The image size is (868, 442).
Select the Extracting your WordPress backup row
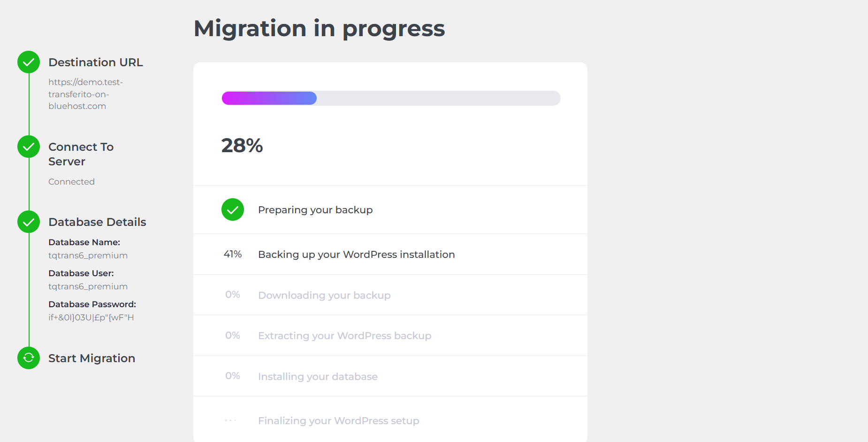click(390, 335)
